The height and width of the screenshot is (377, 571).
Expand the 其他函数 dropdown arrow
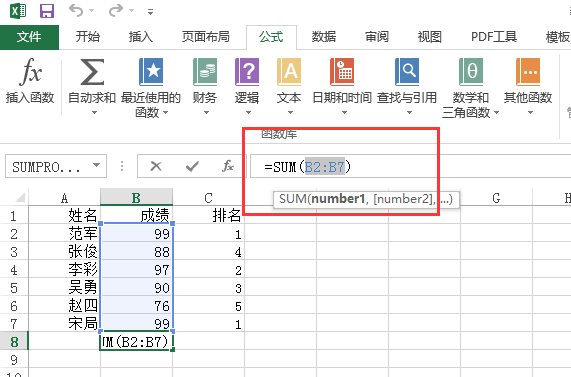point(530,113)
